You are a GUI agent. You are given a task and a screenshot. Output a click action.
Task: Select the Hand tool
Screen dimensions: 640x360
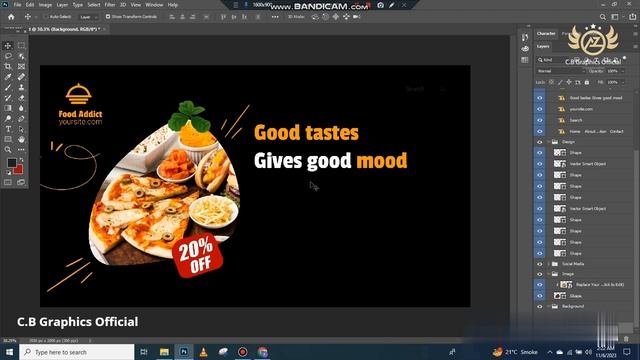pos(21,139)
